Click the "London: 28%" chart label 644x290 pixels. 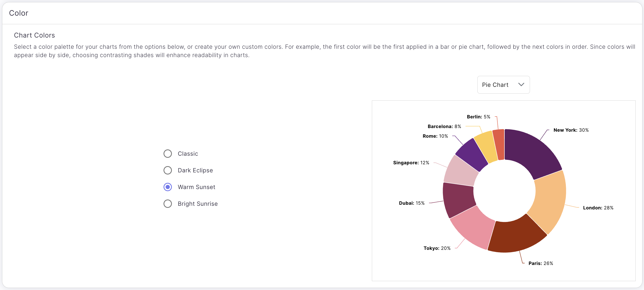click(598, 208)
